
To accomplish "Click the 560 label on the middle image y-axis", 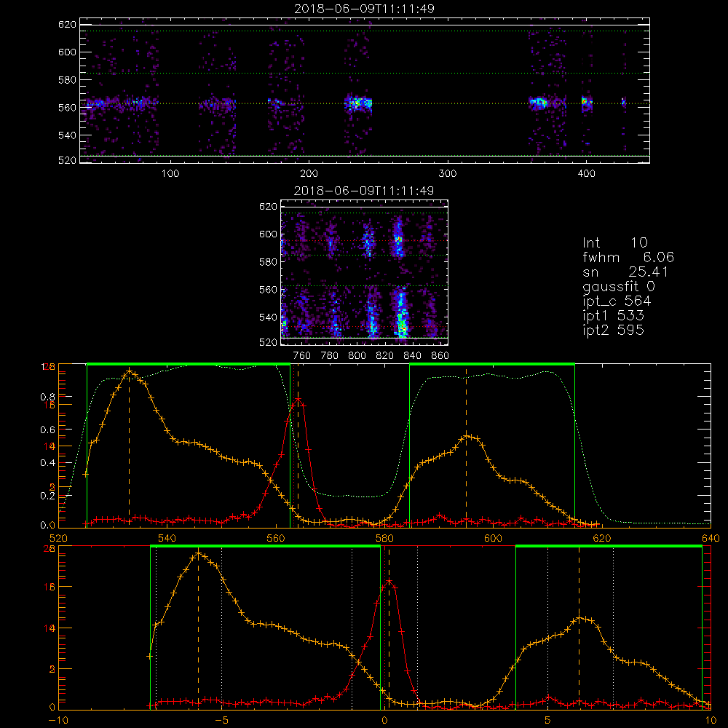I will (x=269, y=290).
